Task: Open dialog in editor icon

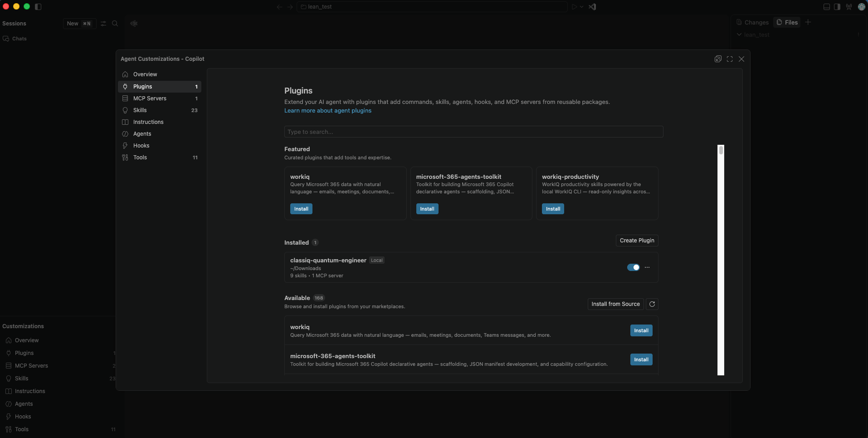Action: click(x=718, y=59)
